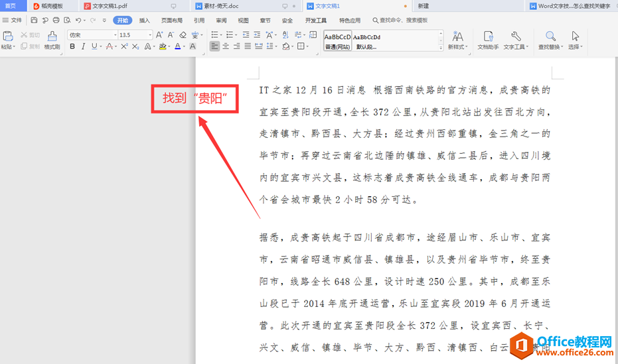
Task: Expand the styles gallery more arrow
Action: tap(441, 48)
